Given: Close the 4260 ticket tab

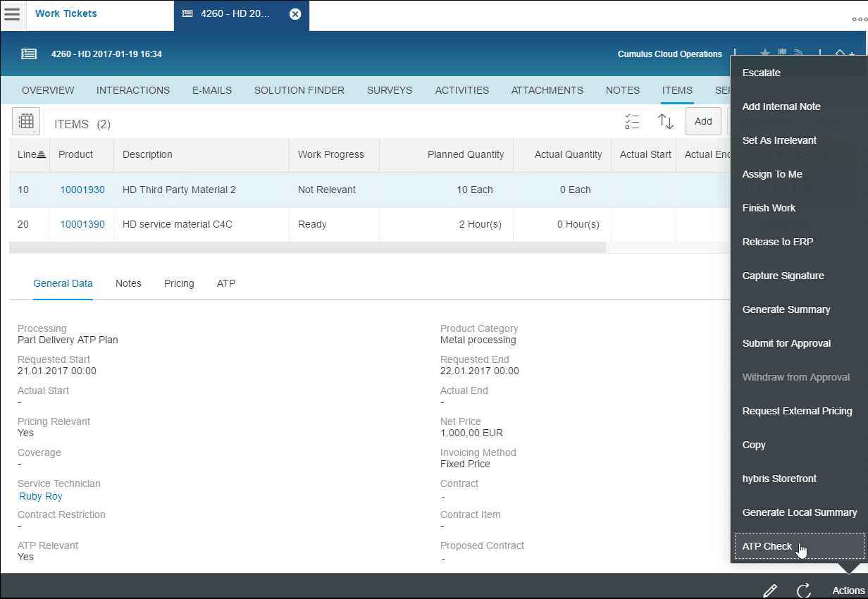Looking at the screenshot, I should click(295, 14).
